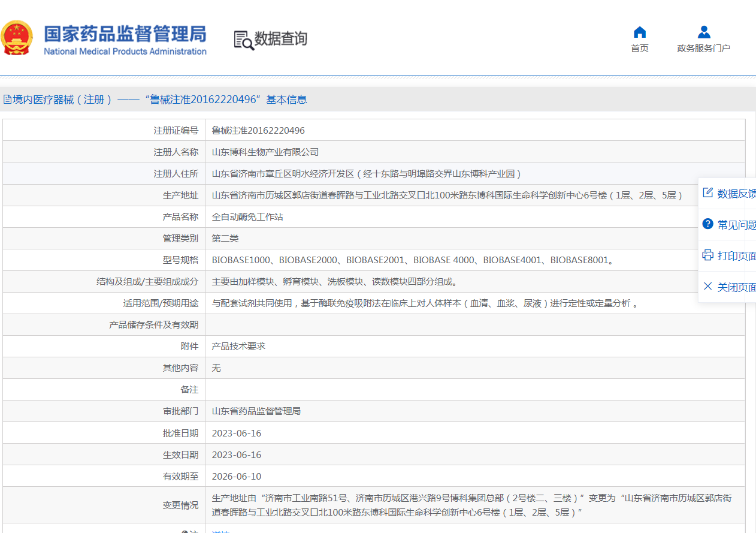Select the text starting 与配套试剂共同使用
Screen dimensions: 756x533
click(425, 303)
